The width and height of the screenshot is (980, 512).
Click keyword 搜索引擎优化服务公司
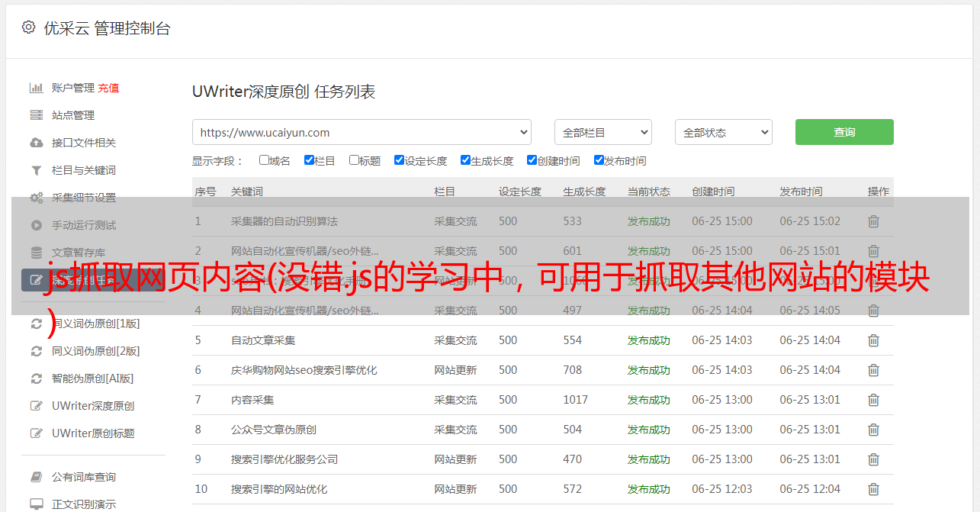coord(284,459)
